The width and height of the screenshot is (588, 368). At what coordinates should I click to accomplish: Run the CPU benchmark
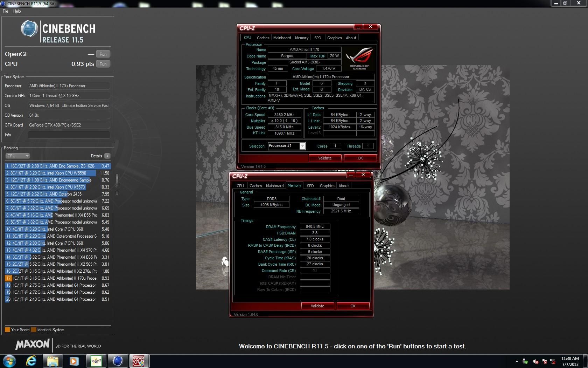pyautogui.click(x=103, y=64)
